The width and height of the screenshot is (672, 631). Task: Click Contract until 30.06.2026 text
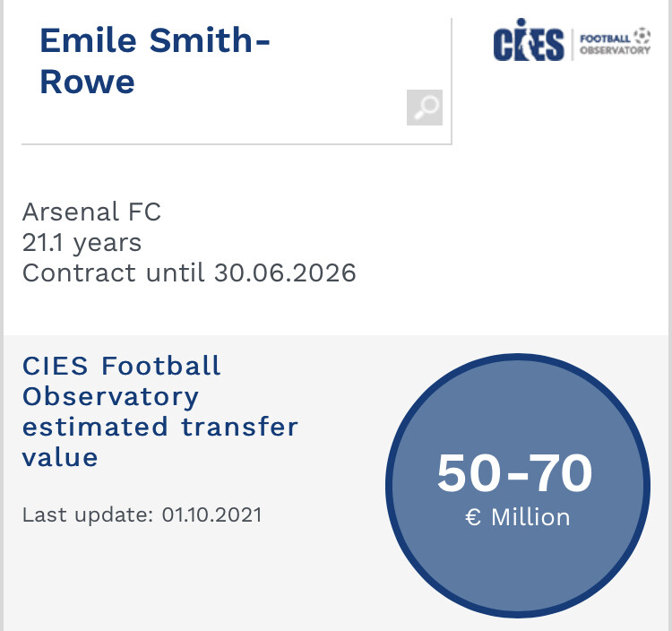tap(189, 273)
